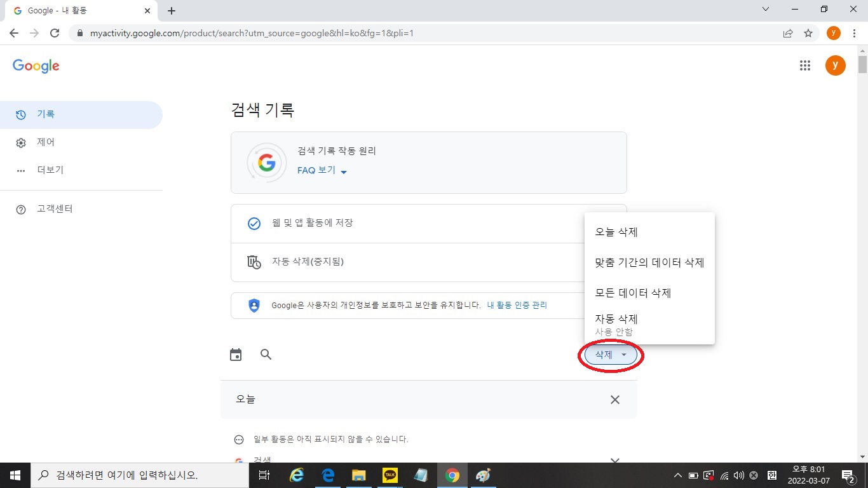Reload the page
868x488 pixels.
[55, 33]
